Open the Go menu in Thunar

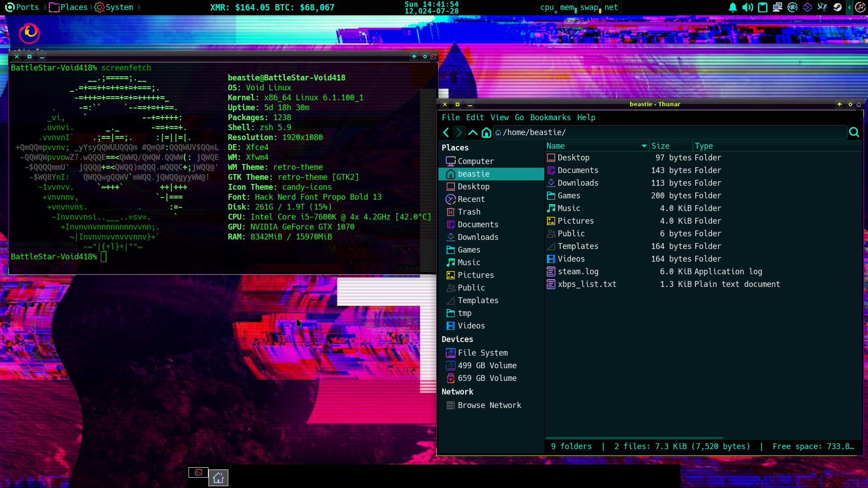(x=519, y=117)
